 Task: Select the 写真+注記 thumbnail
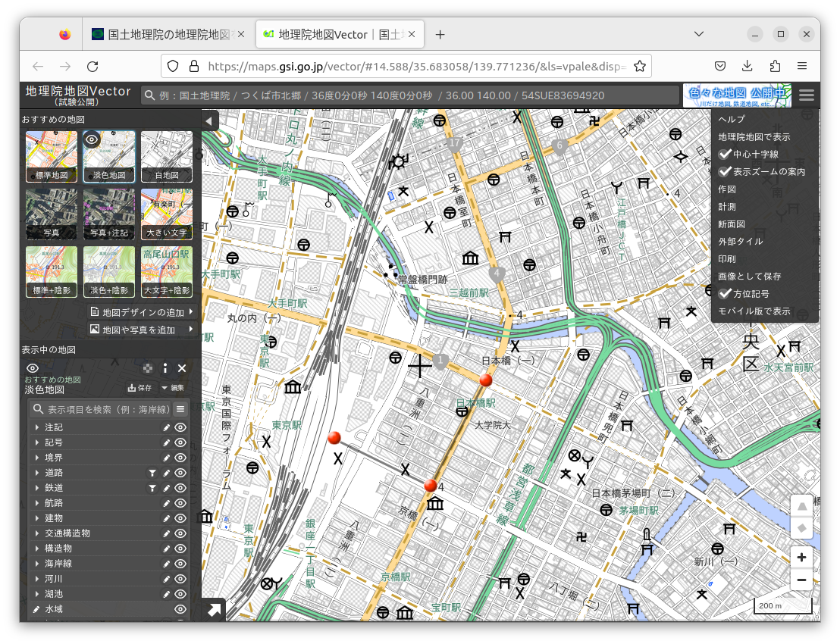click(109, 214)
